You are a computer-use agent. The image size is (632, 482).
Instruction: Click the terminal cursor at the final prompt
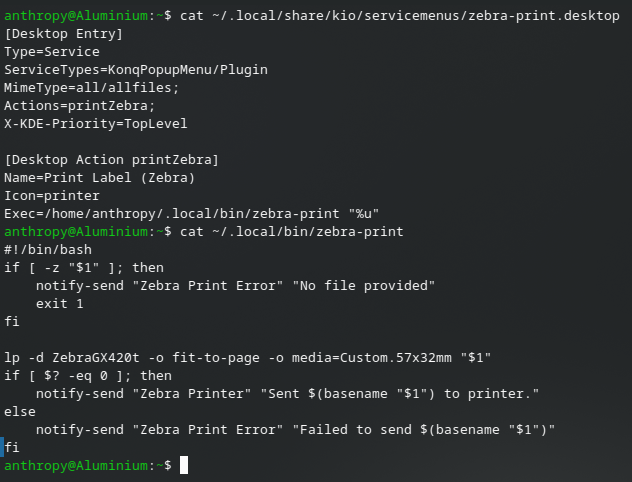pyautogui.click(x=184, y=466)
